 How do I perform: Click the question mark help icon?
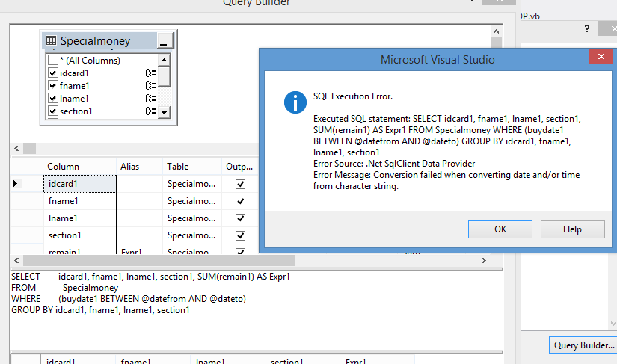pos(586,28)
